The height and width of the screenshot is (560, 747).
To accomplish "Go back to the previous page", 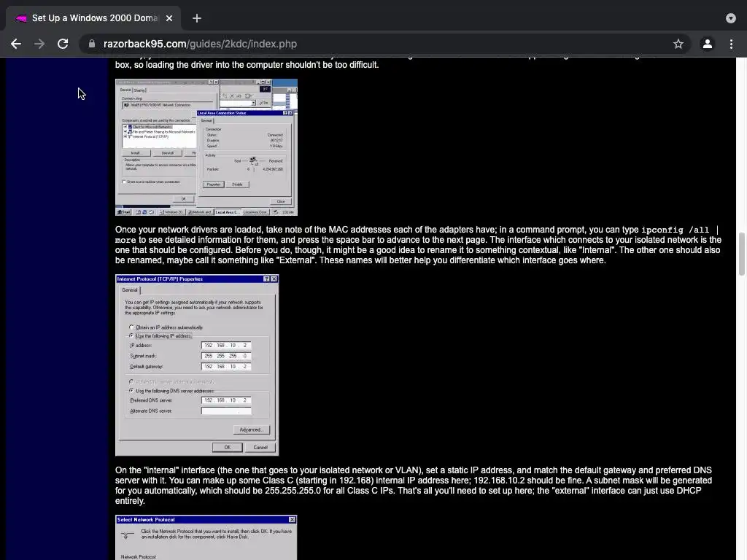I will pos(16,44).
